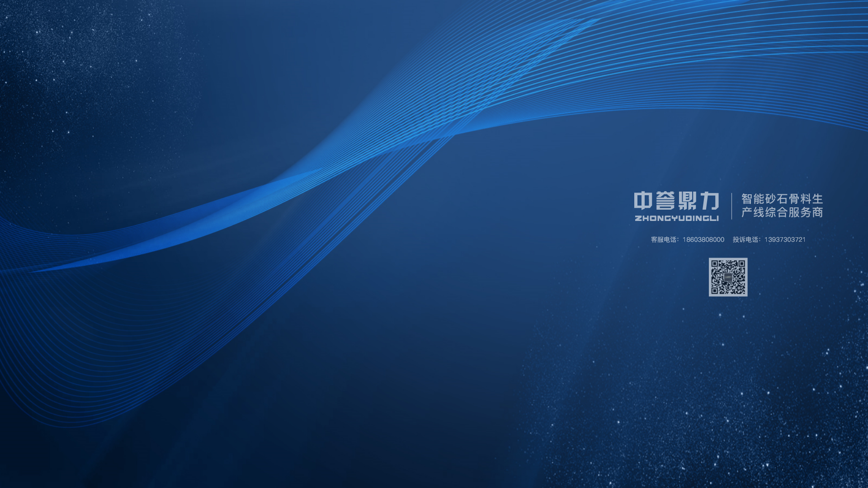
Task: Click the small logo in QR code center
Action: (x=728, y=277)
